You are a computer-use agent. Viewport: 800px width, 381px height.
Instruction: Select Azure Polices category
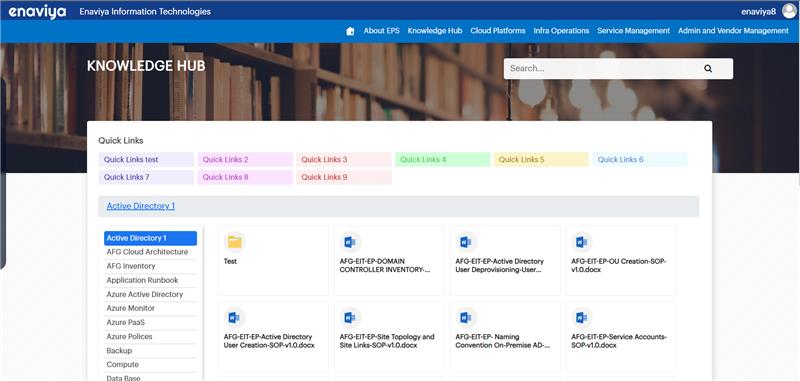click(151, 337)
